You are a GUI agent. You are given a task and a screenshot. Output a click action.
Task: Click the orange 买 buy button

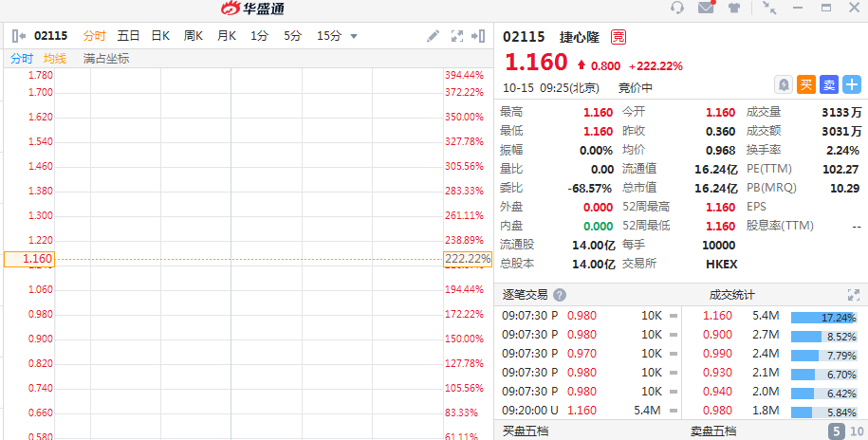click(806, 84)
